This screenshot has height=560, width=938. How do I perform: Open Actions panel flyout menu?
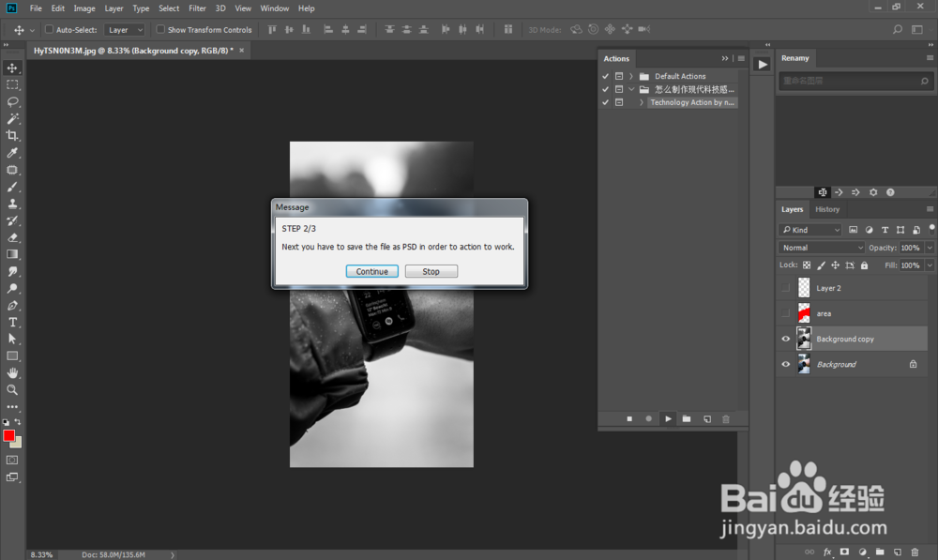point(741,59)
